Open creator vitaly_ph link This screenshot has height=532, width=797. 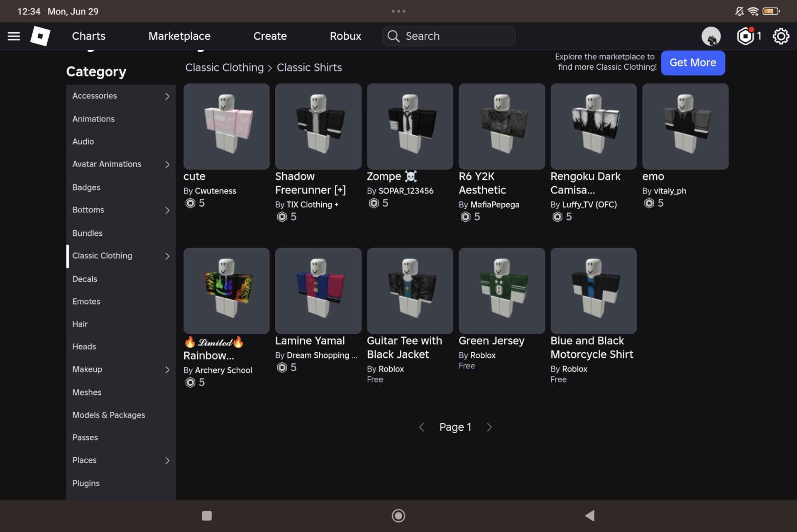(670, 191)
